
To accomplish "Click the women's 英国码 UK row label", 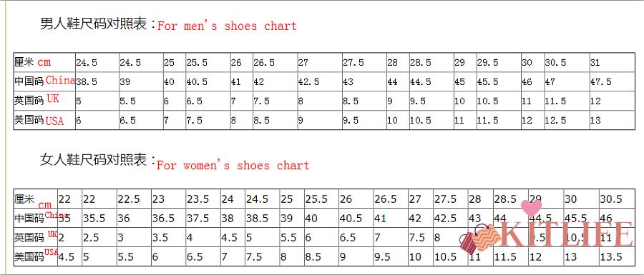I will tap(36, 237).
